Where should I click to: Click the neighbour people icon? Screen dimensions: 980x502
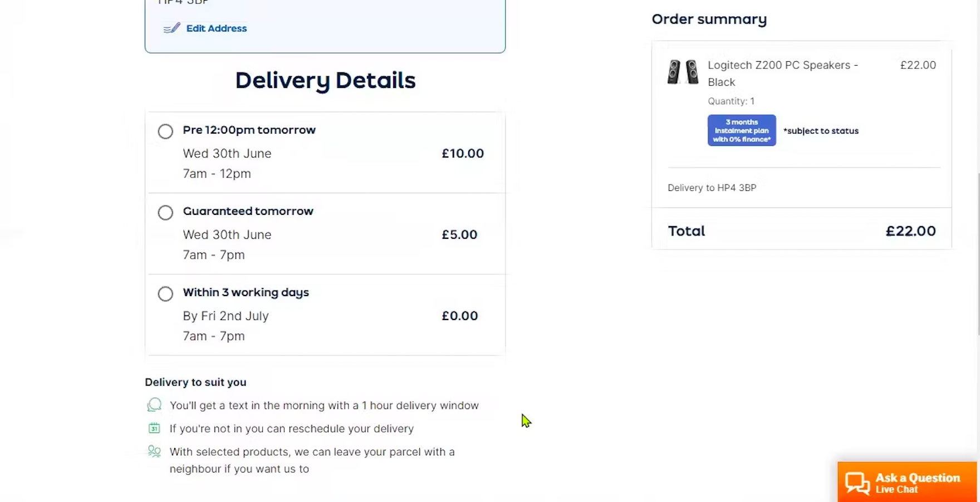(154, 451)
